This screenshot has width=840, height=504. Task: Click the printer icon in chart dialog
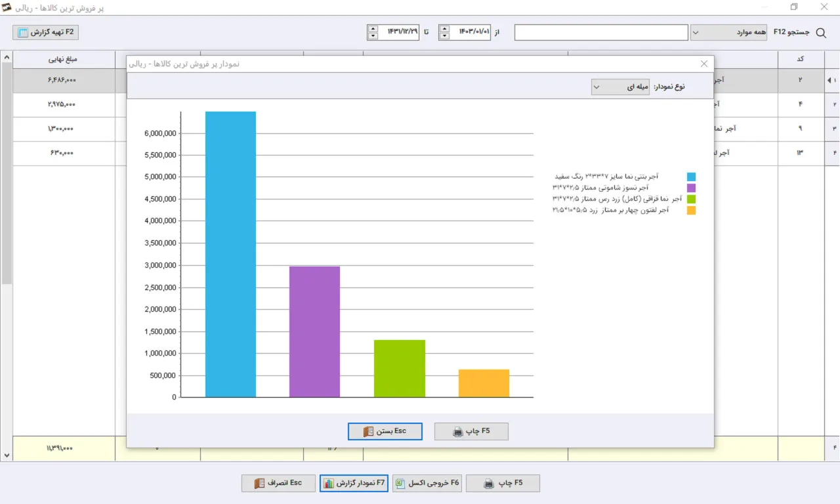tap(458, 431)
